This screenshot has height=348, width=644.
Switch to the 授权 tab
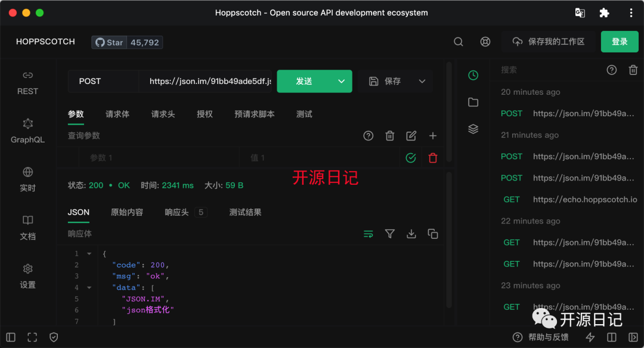point(205,114)
